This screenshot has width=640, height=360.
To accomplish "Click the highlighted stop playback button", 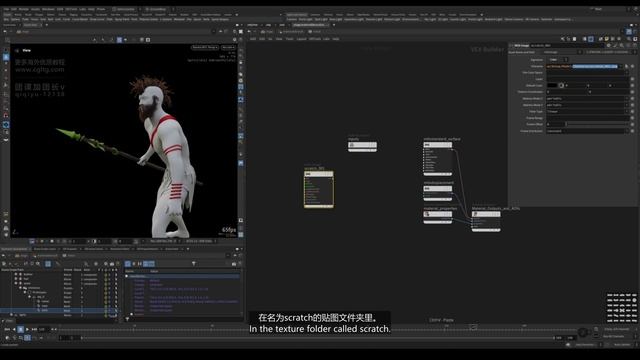I will [x=20, y=329].
